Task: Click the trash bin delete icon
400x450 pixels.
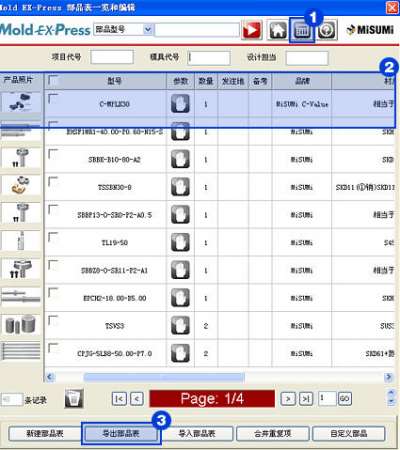Action: click(x=74, y=398)
